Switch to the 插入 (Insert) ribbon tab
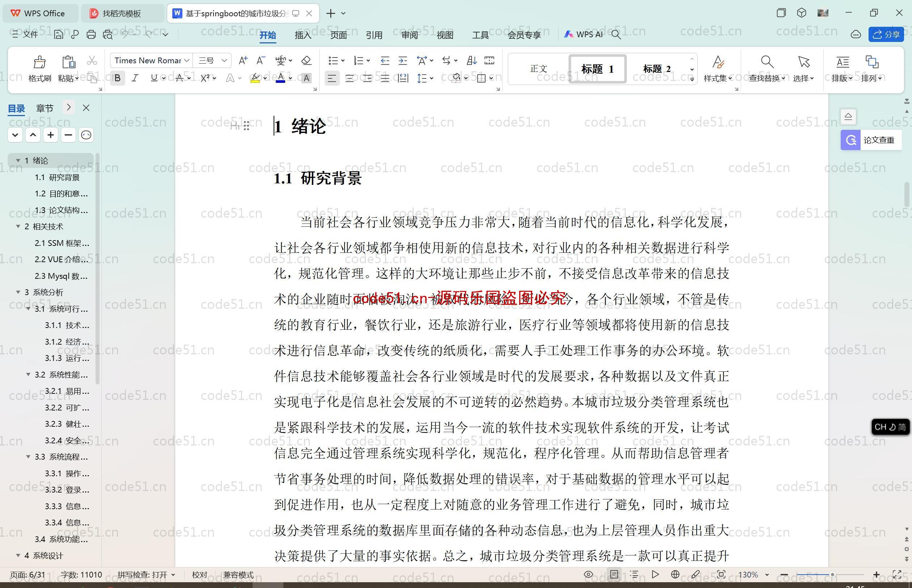The image size is (912, 588). coord(303,35)
